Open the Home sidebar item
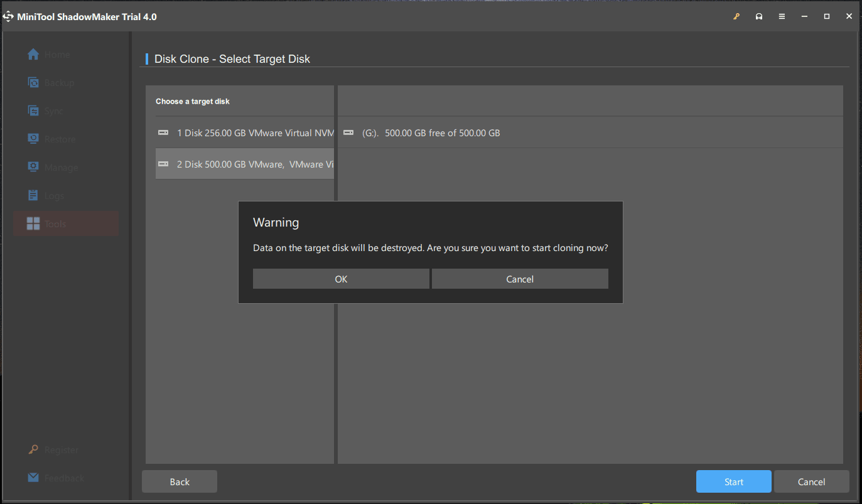 tap(66, 55)
